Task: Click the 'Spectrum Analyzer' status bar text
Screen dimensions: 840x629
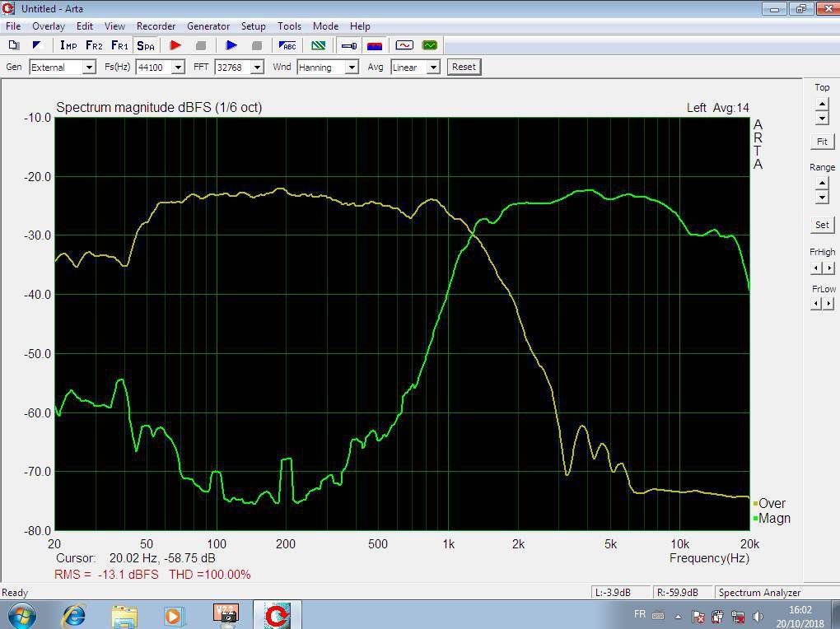Action: [759, 593]
